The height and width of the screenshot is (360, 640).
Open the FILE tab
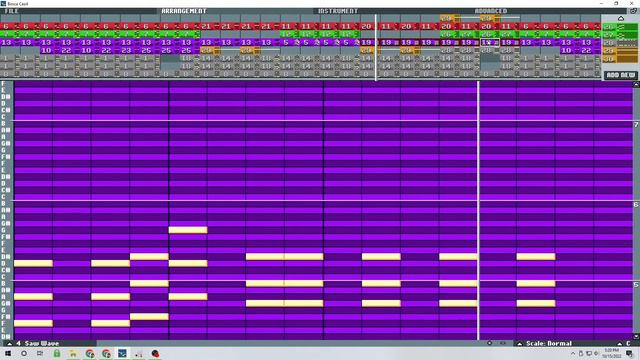pos(11,11)
